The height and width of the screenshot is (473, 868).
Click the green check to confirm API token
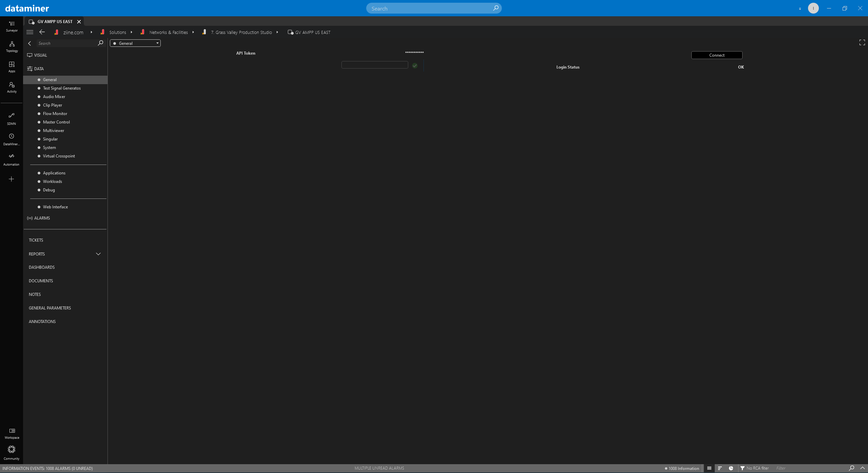click(415, 65)
